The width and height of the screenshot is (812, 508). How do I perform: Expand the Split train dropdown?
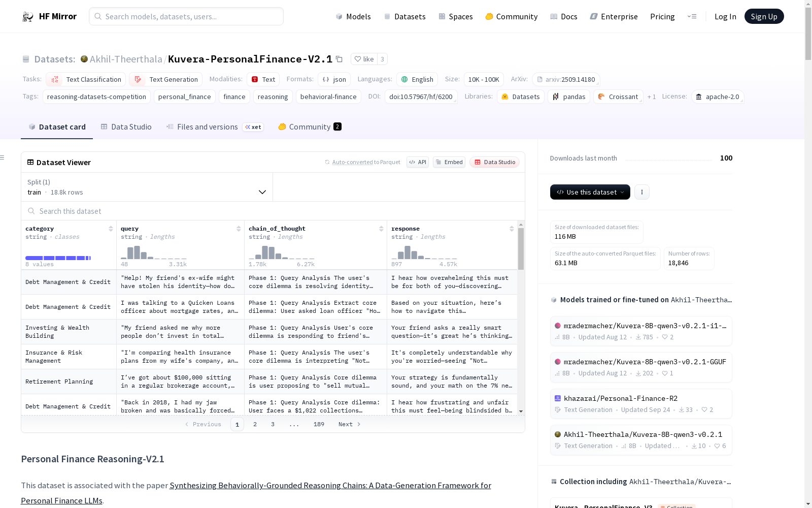point(147,187)
